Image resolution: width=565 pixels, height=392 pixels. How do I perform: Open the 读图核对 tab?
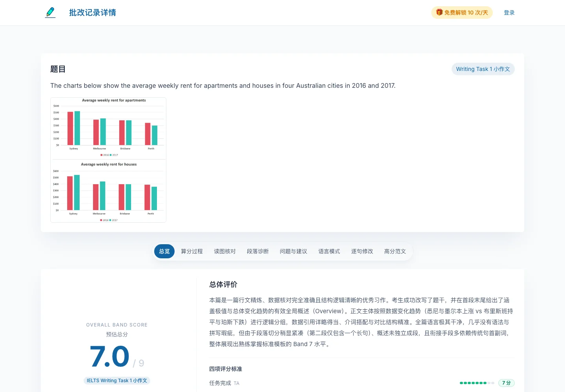point(225,251)
